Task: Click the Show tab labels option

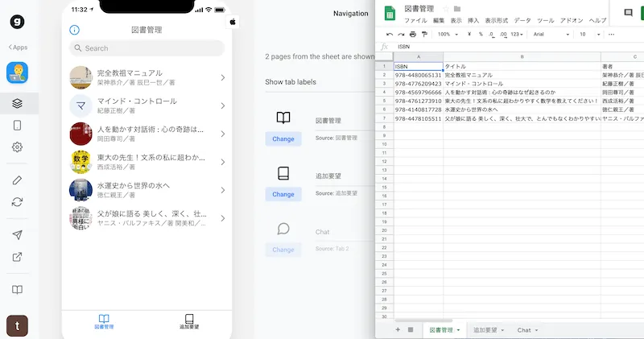Action: (x=291, y=82)
